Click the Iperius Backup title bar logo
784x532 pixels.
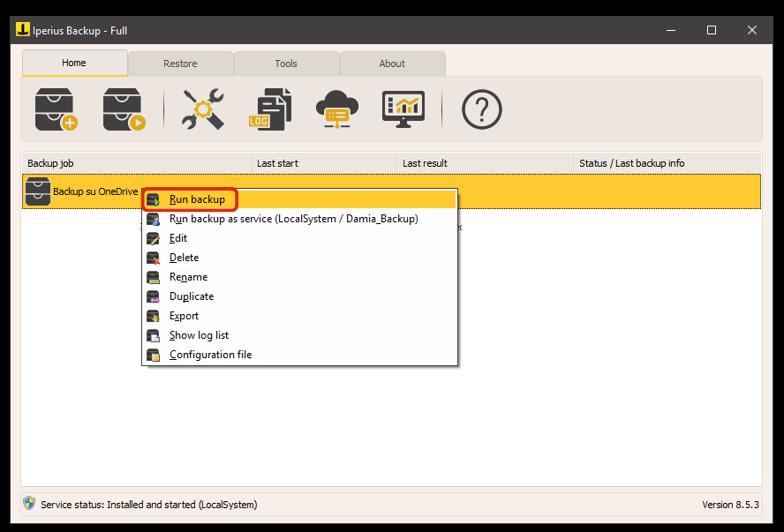pos(22,29)
